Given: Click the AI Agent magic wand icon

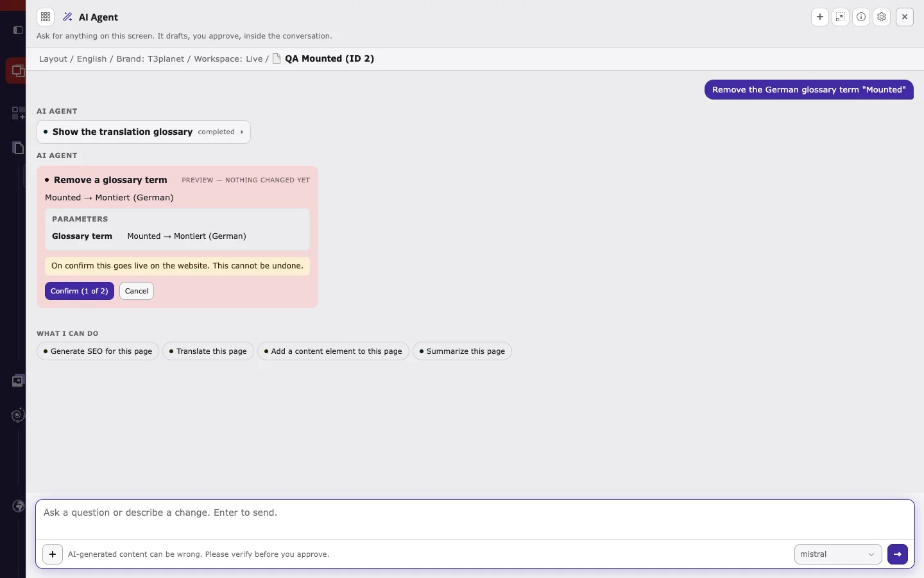Looking at the screenshot, I should tap(68, 17).
